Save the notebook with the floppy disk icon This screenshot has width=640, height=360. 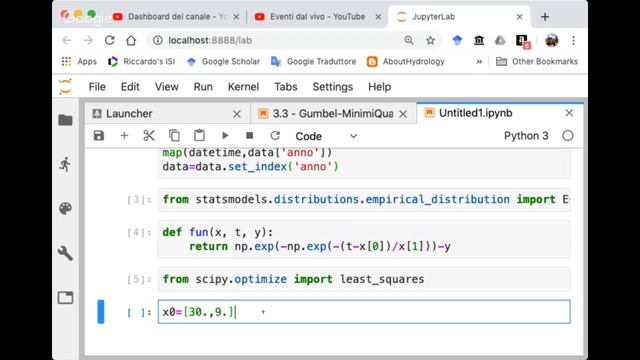99,136
